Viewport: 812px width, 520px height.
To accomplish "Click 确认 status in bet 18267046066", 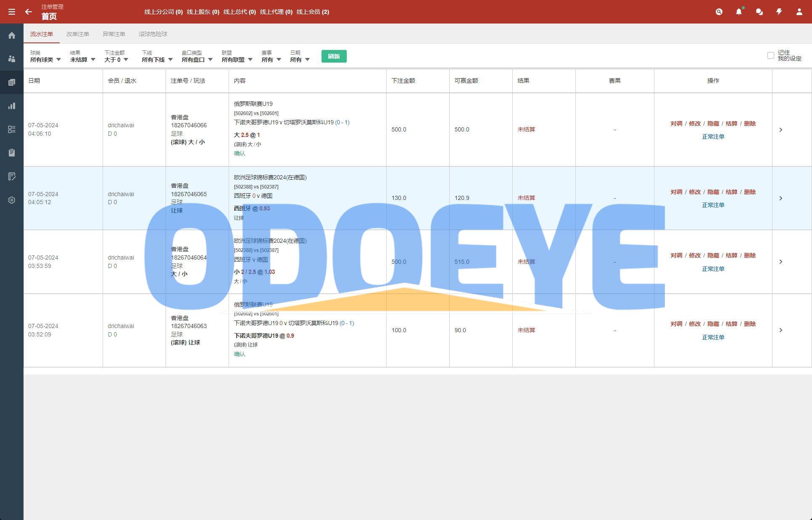I will pos(240,153).
